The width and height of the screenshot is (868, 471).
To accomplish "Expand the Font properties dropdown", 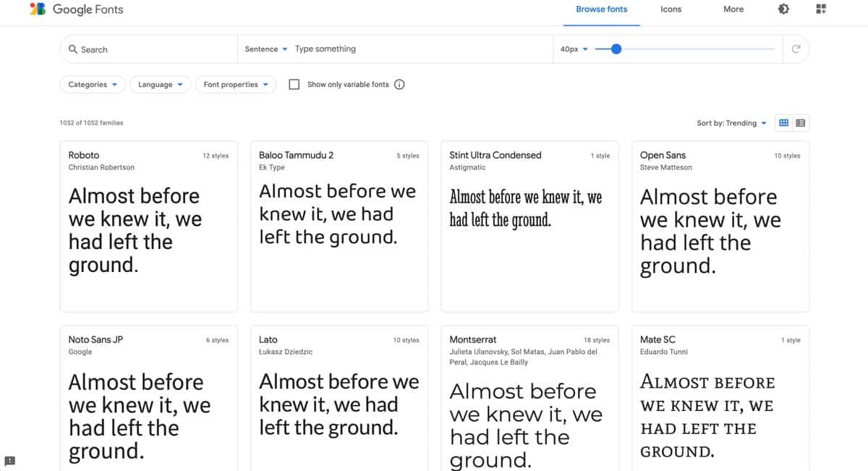I will [x=236, y=85].
